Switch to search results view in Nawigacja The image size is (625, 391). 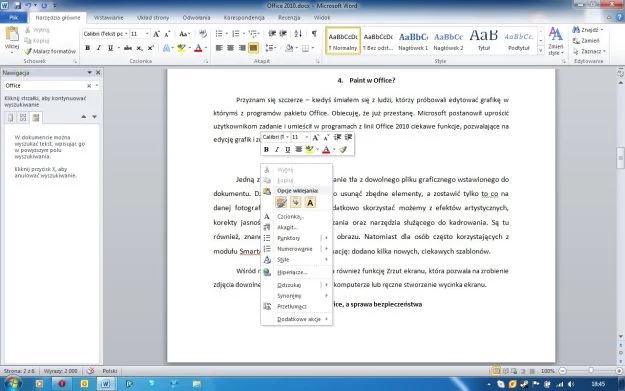click(36, 117)
